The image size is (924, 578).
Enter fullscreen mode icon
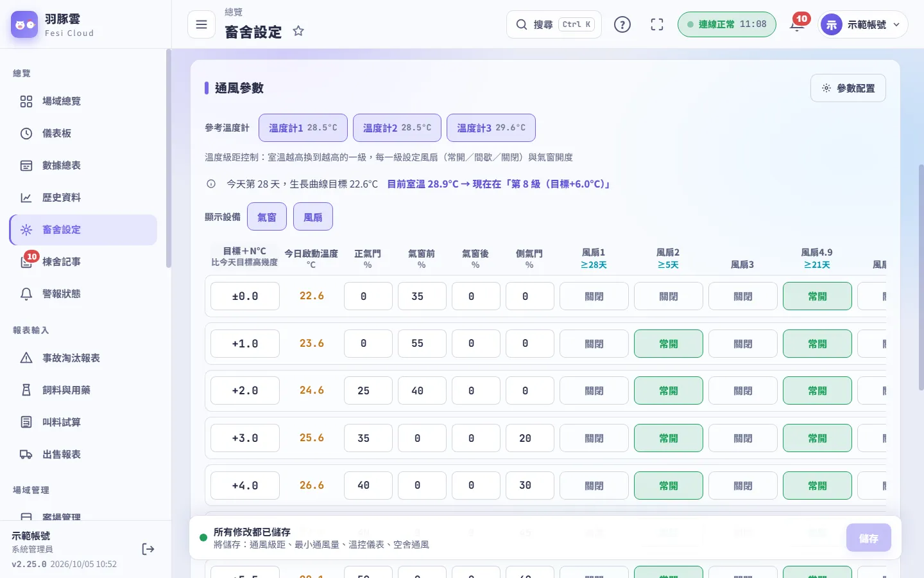point(657,24)
